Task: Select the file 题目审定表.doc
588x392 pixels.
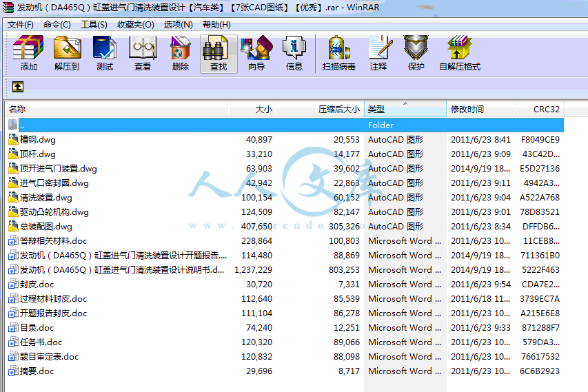Action: pos(49,357)
